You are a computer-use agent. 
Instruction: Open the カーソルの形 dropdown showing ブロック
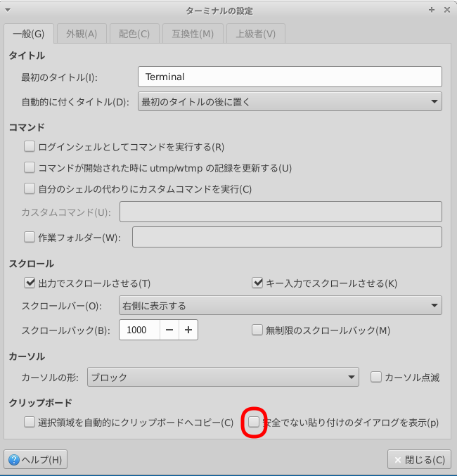click(x=223, y=377)
